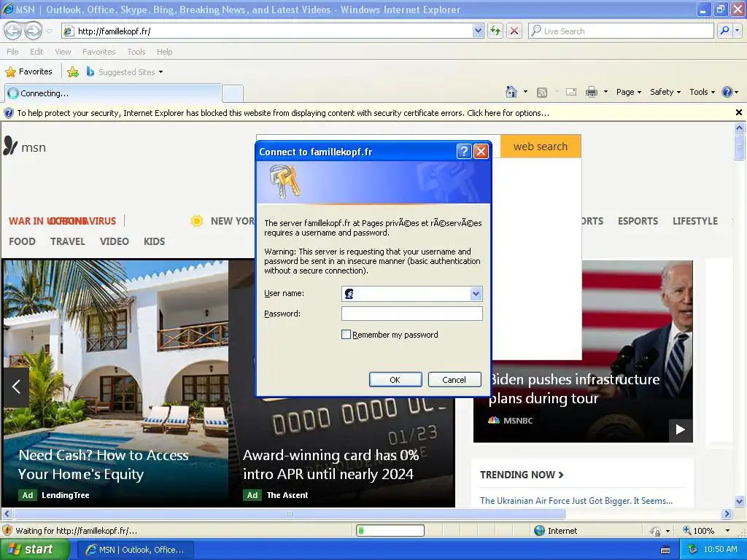The height and width of the screenshot is (560, 747).
Task: Open recent pages dropdown beside Forward
Action: pos(50,31)
